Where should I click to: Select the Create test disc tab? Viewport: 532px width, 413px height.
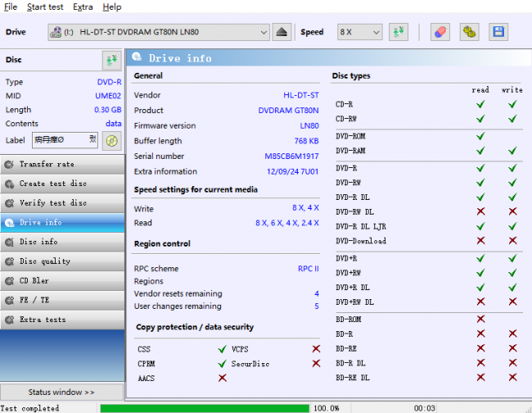pos(62,184)
